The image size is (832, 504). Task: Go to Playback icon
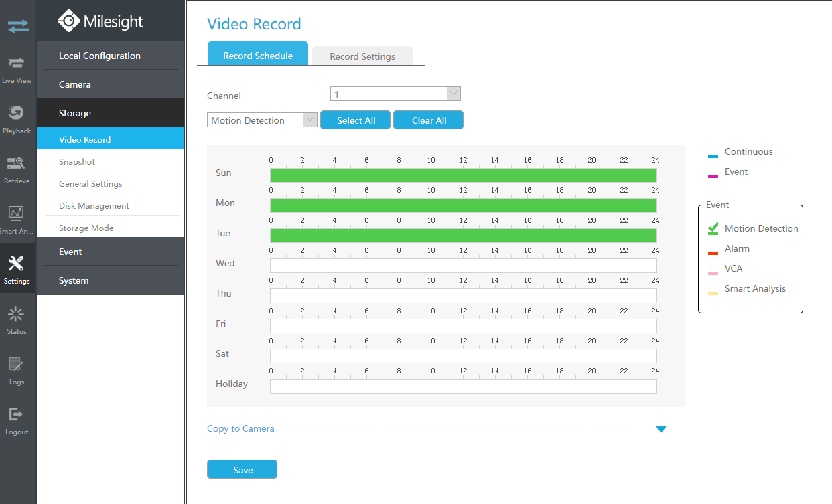(17, 112)
